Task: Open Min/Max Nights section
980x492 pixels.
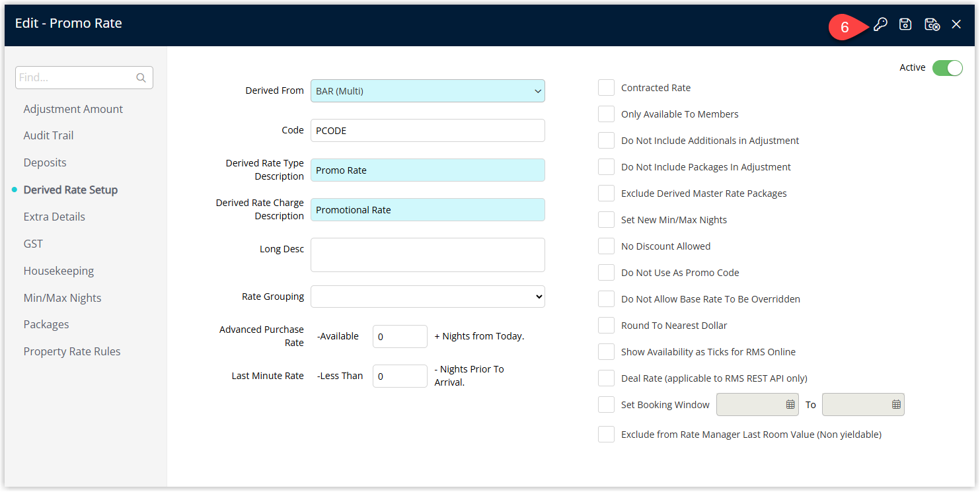Action: coord(63,298)
